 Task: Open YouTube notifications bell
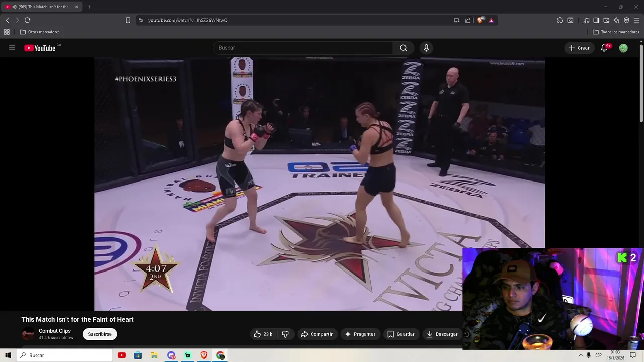[604, 48]
